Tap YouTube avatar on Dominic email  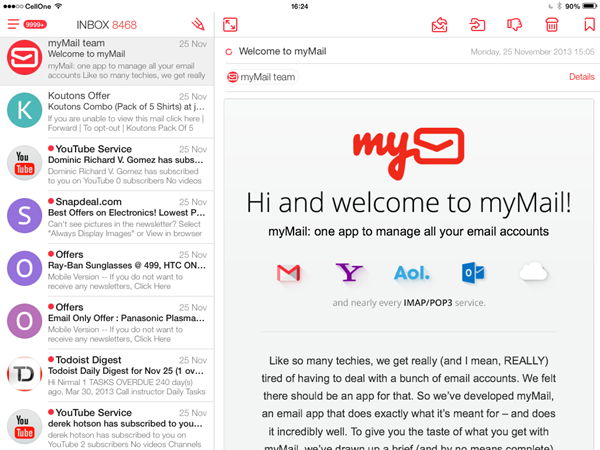pos(24,163)
